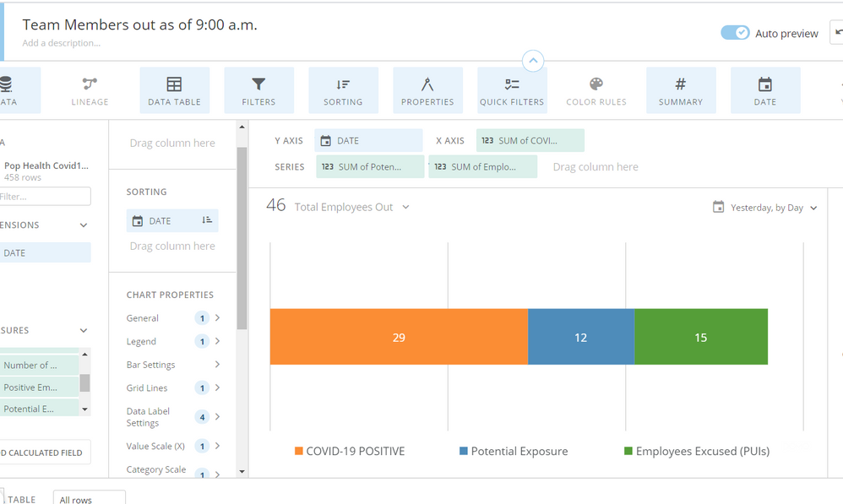843x504 pixels.
Task: Toggle COVID-19 POSITIVE legend series
Action: pos(350,452)
